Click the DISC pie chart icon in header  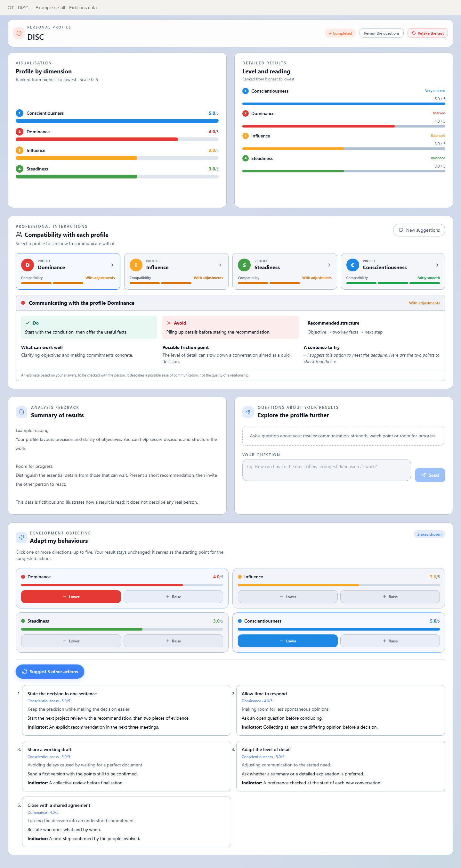pyautogui.click(x=19, y=33)
